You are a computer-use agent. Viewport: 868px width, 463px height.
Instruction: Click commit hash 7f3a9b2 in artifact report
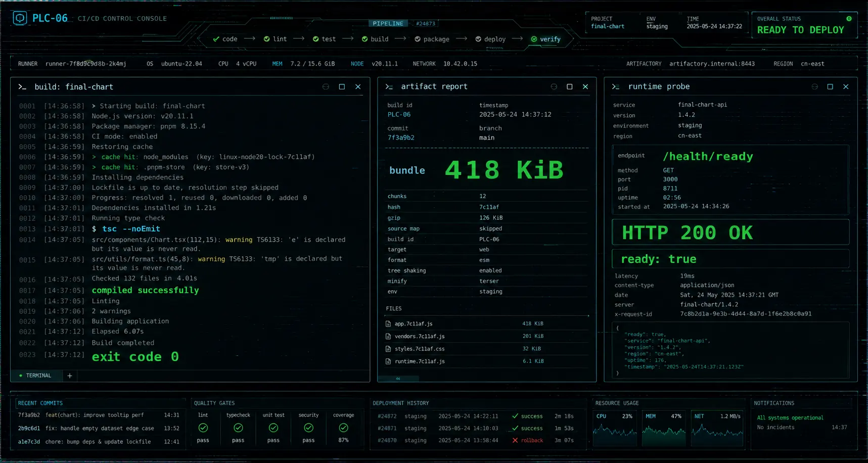401,137
